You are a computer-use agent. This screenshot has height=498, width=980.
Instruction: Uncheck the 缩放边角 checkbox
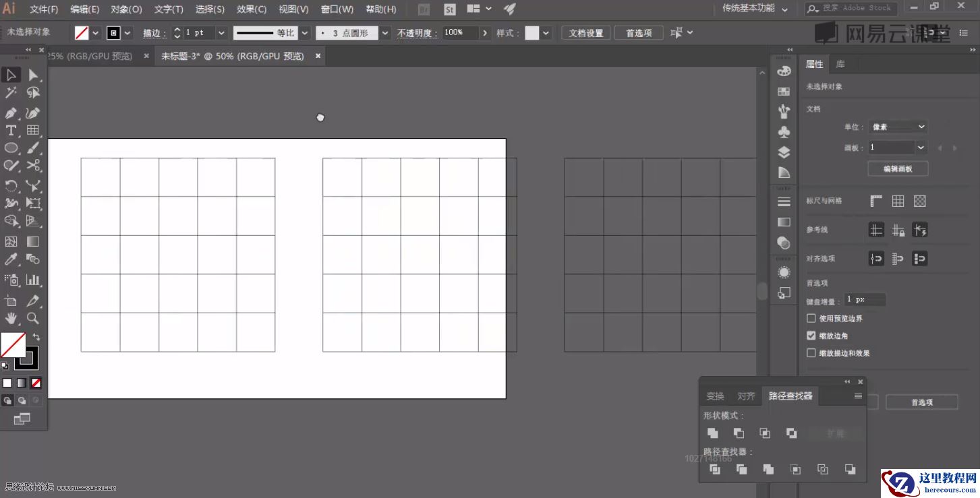pos(811,335)
